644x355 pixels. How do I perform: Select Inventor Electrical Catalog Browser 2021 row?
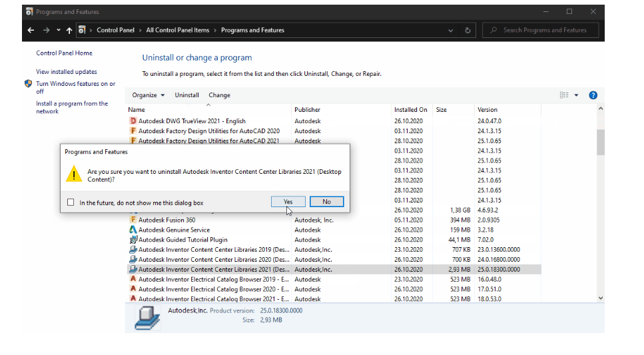(x=334, y=298)
